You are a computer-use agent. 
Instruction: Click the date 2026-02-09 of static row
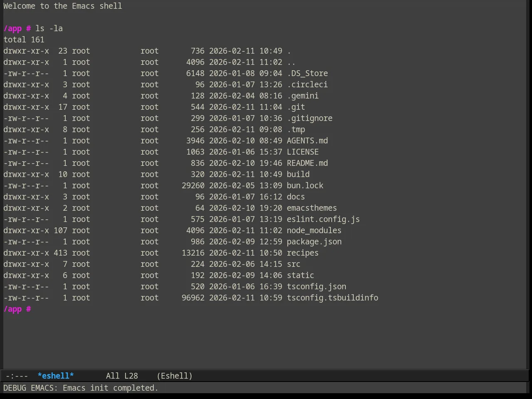tap(232, 275)
